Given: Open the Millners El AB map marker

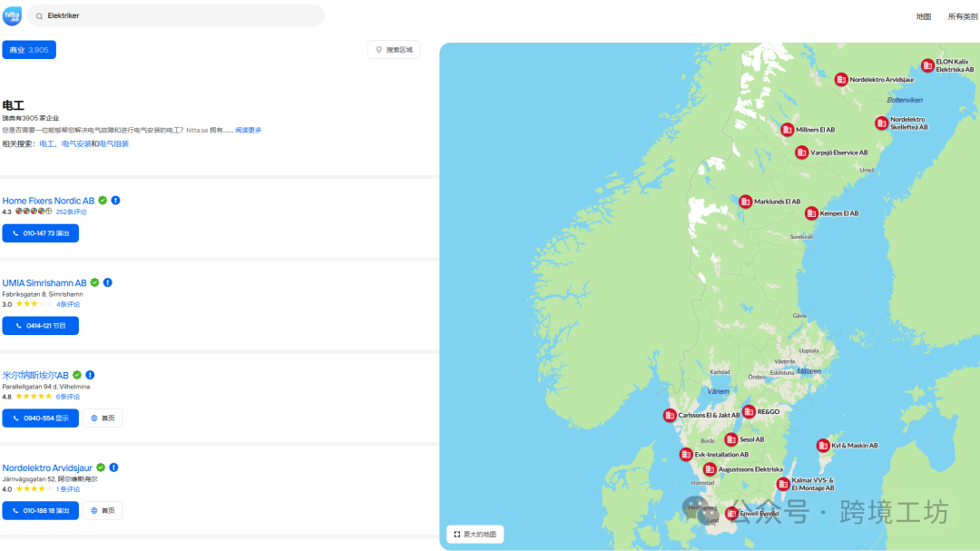Looking at the screenshot, I should [787, 130].
